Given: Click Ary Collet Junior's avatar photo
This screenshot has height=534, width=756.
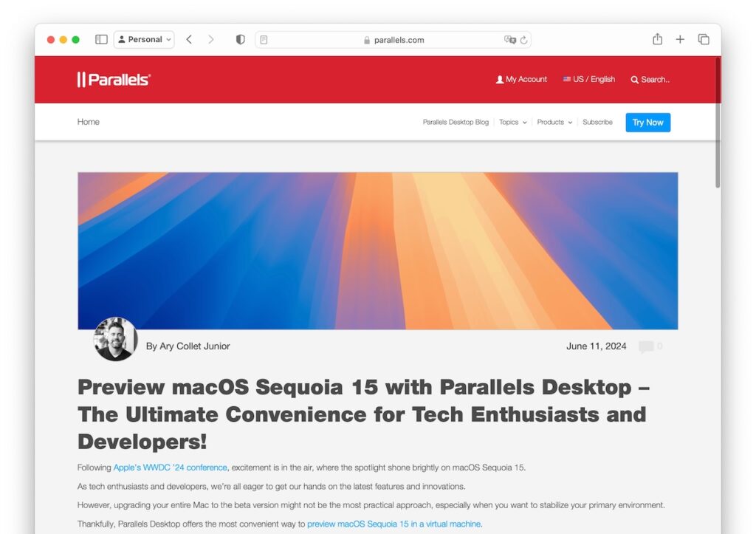Looking at the screenshot, I should 116,340.
